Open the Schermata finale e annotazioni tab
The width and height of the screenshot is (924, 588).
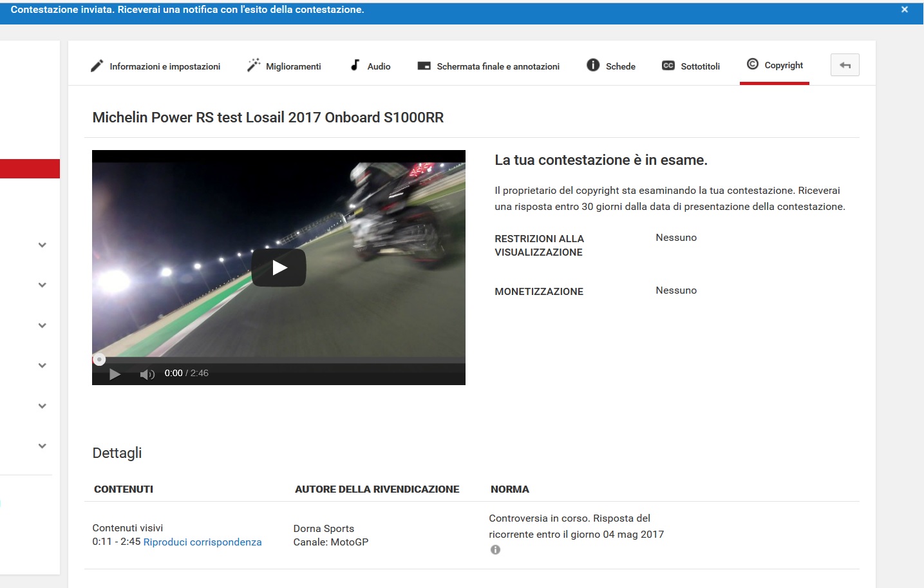pyautogui.click(x=489, y=66)
